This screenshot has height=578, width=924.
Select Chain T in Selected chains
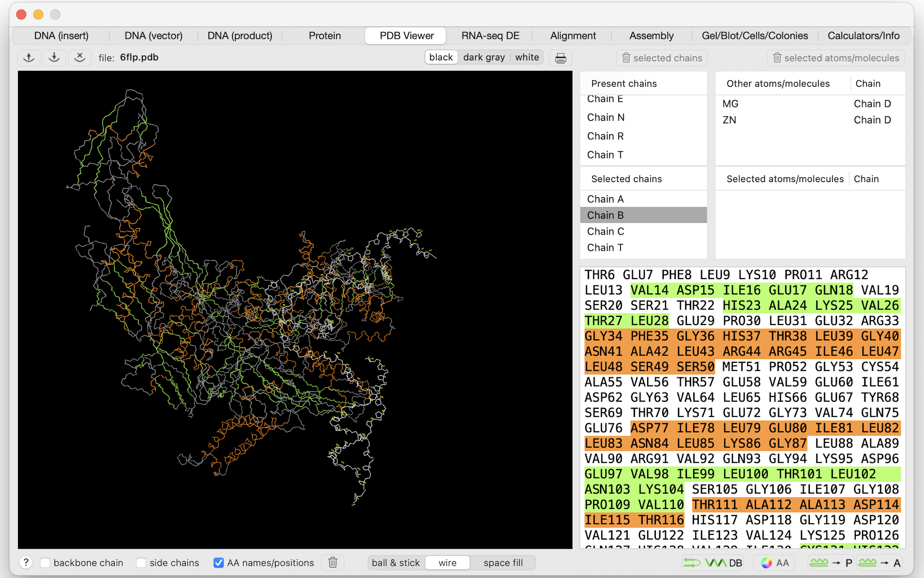643,248
